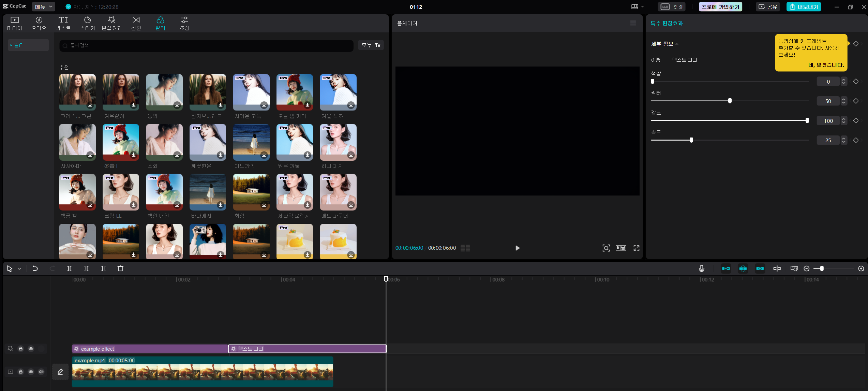Click the split clip tool icon
The width and height of the screenshot is (868, 391).
(x=69, y=269)
